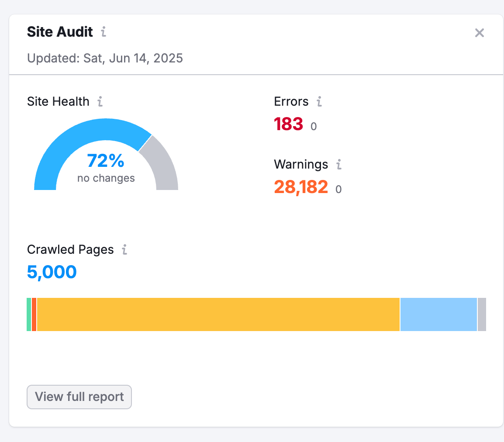Select the red-orange segment of the pages bar
The image size is (504, 442).
[x=34, y=314]
